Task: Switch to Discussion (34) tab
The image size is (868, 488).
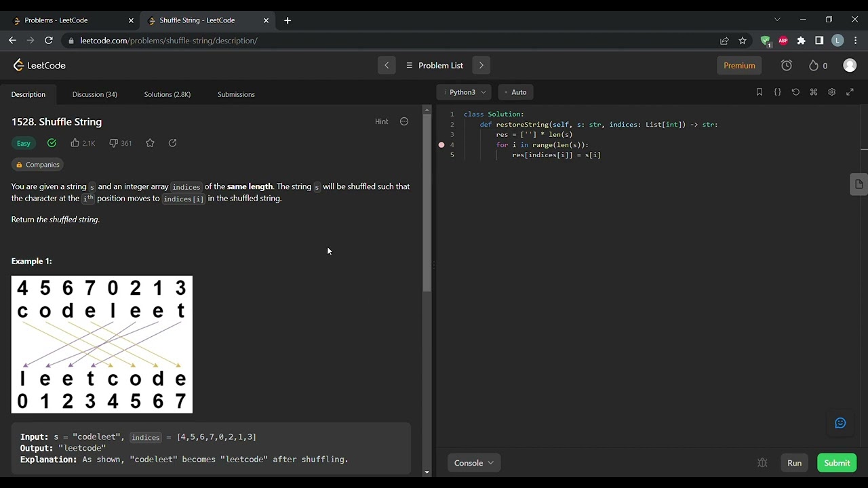Action: (95, 94)
